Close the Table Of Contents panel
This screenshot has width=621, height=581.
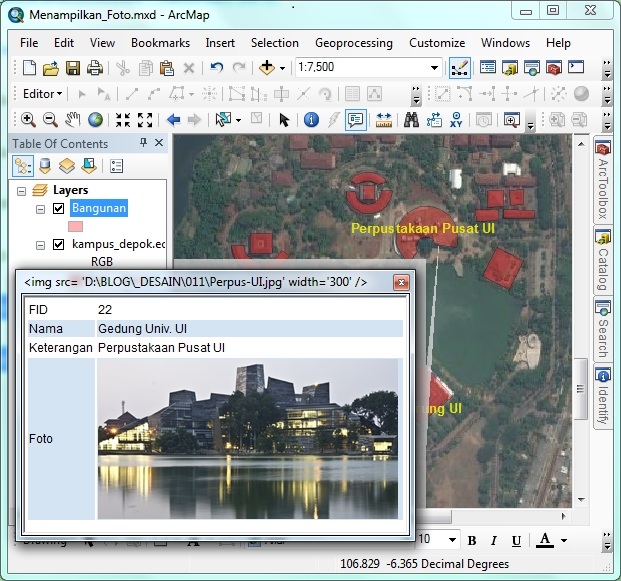(159, 143)
